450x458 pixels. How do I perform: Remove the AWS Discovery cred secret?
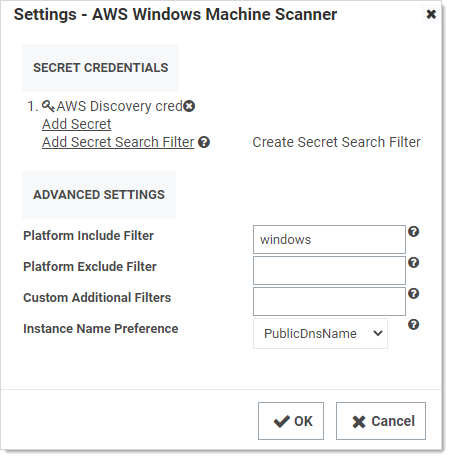[x=189, y=106]
